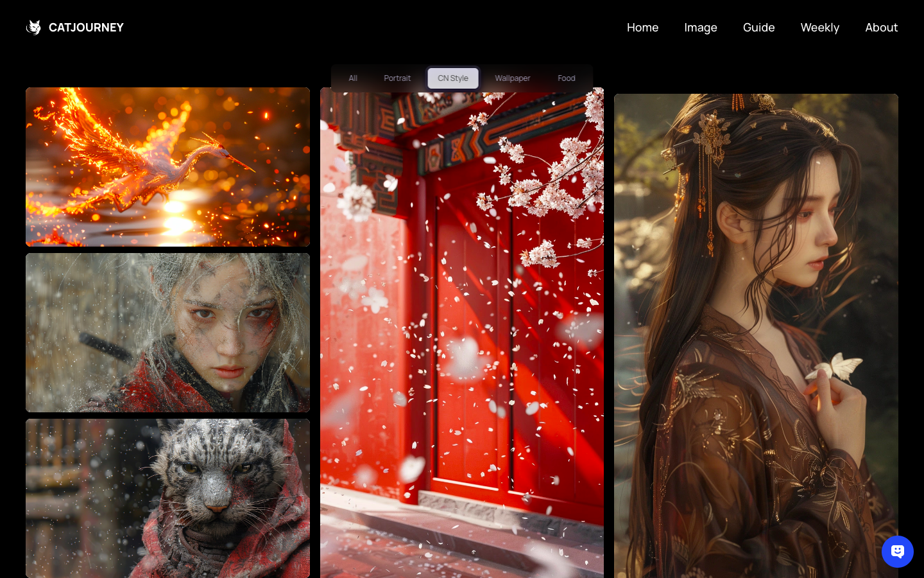Open the woman holding butterfly image
Screen dimensions: 924x578
pyautogui.click(x=756, y=336)
